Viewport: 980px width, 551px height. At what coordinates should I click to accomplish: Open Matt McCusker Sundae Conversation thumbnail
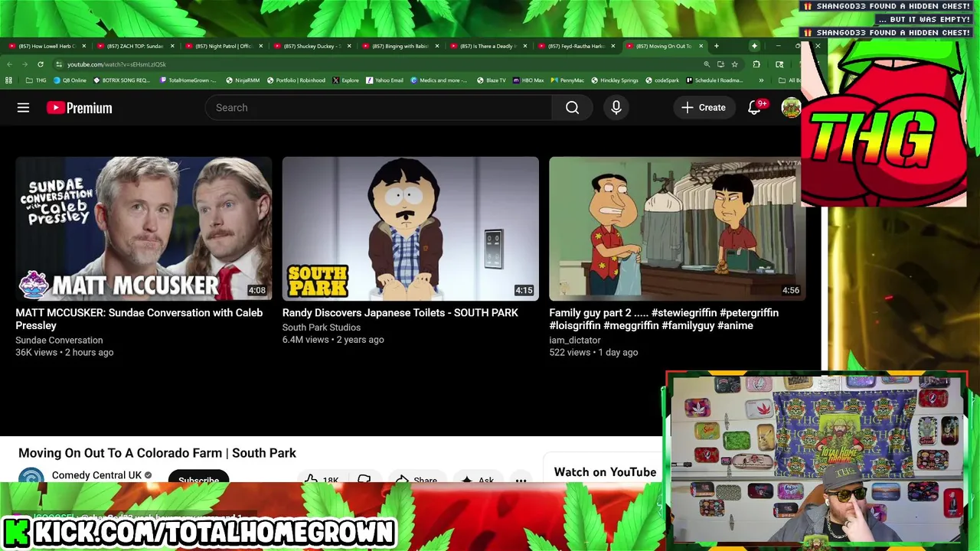[x=144, y=229]
